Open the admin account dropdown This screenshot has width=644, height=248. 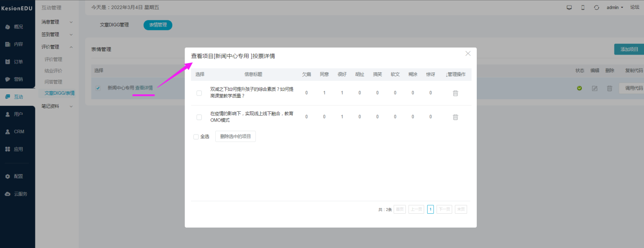(614, 8)
